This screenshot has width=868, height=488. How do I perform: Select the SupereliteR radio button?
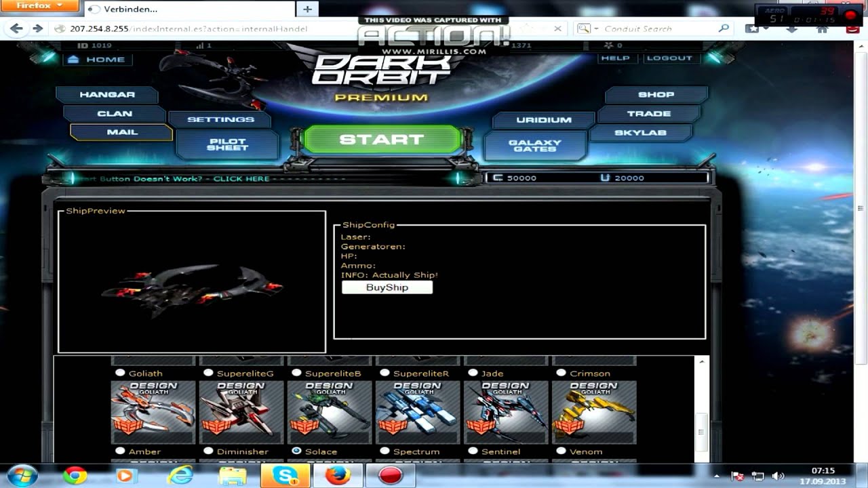384,373
